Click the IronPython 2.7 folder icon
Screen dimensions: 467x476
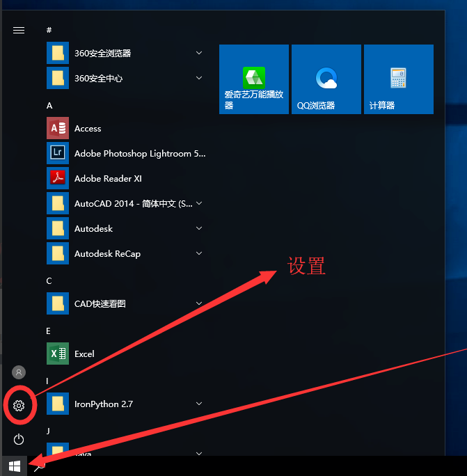pyautogui.click(x=58, y=404)
